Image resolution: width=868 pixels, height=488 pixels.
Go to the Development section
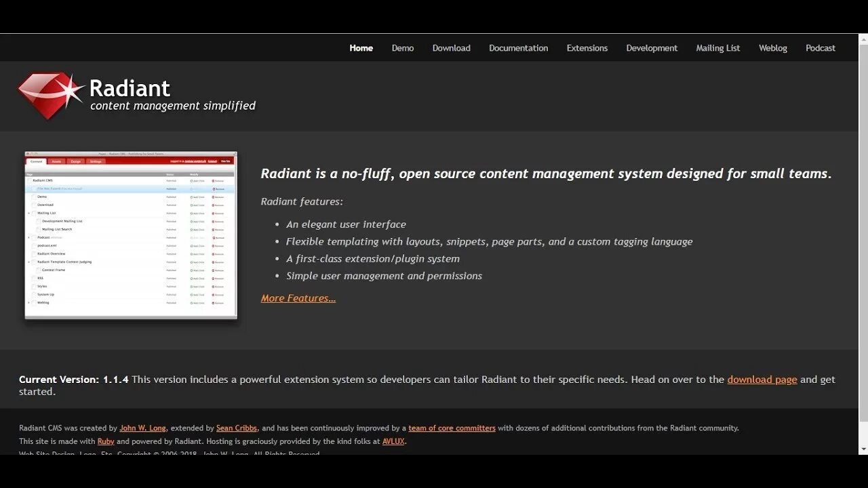coord(652,48)
